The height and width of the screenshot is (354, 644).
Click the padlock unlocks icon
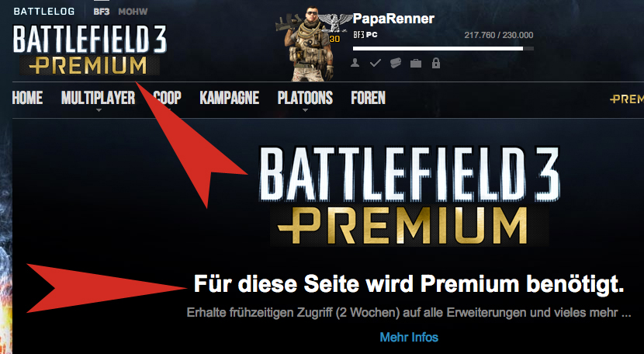[x=436, y=63]
